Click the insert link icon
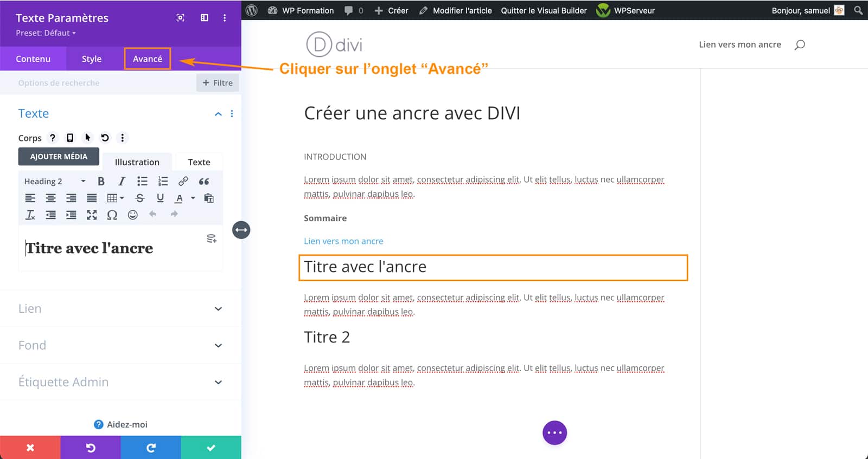 [x=183, y=182]
